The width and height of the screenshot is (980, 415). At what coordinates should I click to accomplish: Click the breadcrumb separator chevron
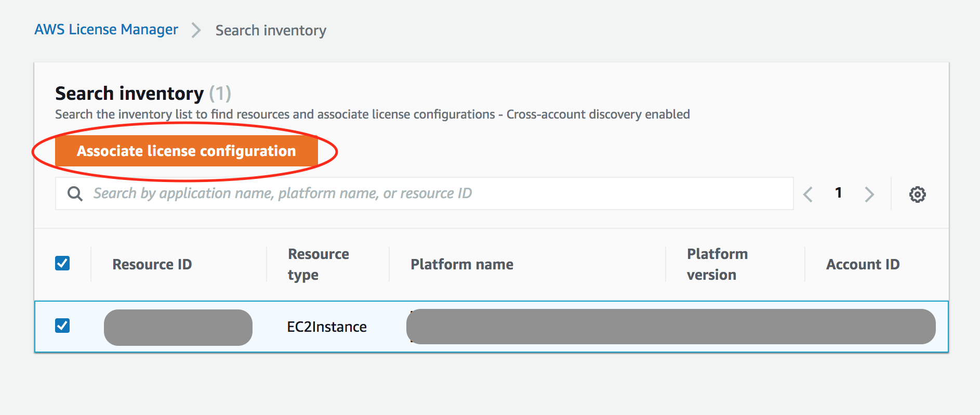[196, 30]
